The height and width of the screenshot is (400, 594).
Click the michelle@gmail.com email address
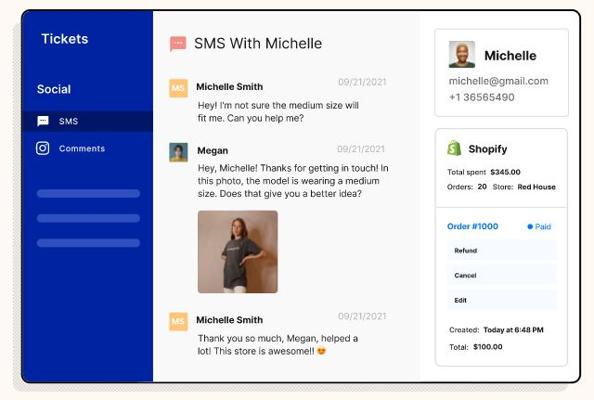[x=499, y=81]
